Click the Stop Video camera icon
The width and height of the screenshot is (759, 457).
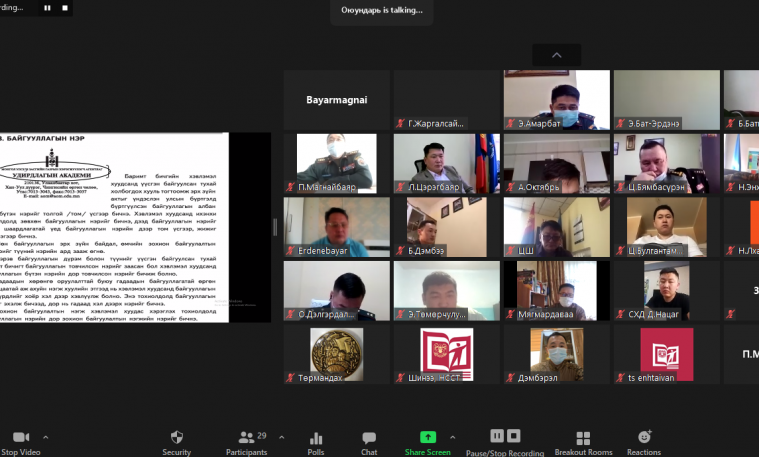pos(21,438)
